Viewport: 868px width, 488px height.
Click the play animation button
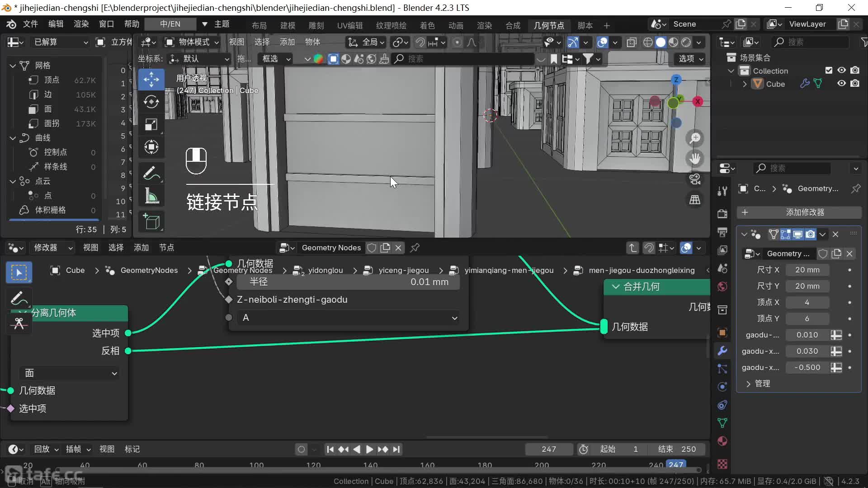tap(369, 449)
